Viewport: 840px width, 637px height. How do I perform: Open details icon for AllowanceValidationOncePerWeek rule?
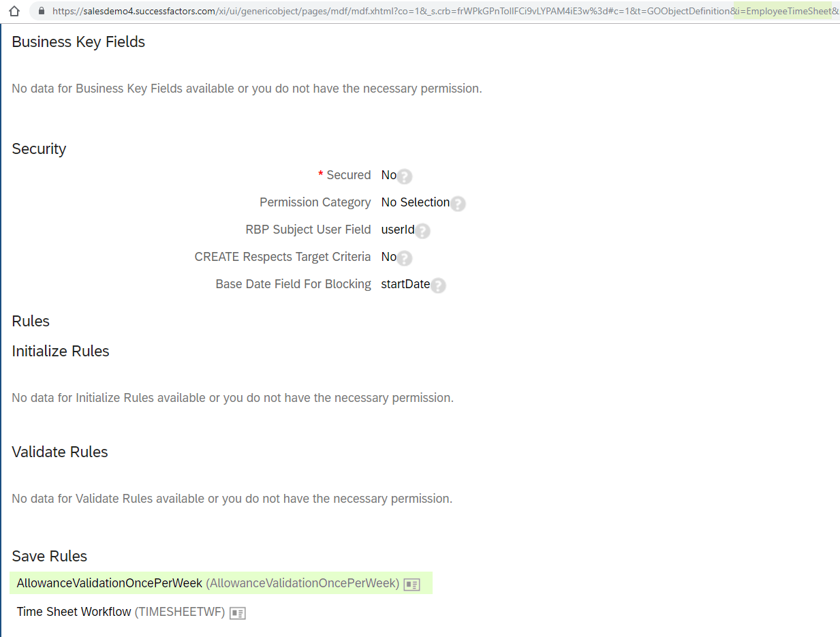[411, 585]
